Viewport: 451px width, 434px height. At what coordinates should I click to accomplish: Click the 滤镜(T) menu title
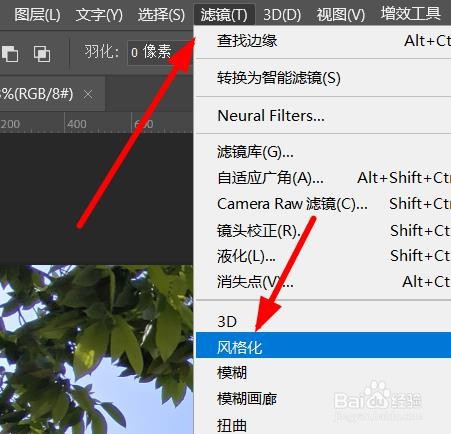(x=224, y=15)
